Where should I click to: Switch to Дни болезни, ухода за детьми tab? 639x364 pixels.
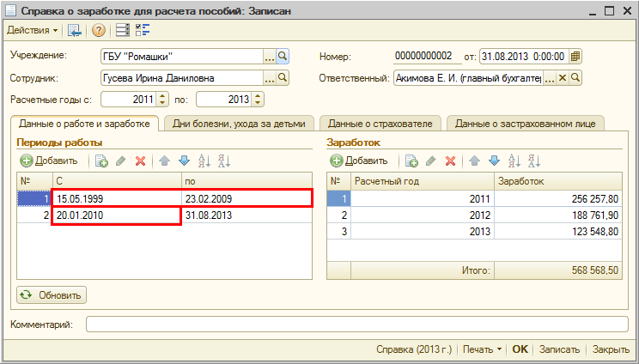pyautogui.click(x=239, y=124)
